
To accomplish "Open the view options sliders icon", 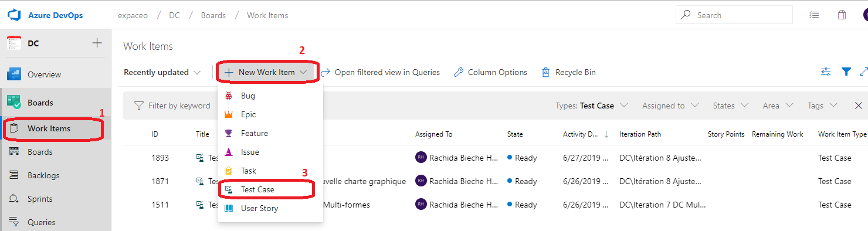I will click(826, 72).
